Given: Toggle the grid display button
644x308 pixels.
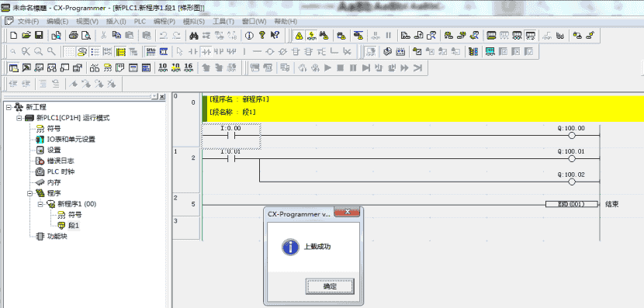Looking at the screenshot, I should click(x=70, y=51).
